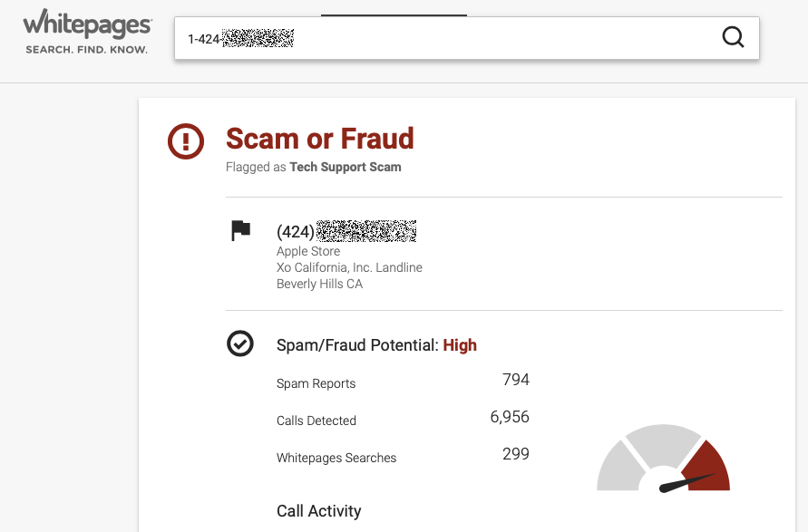Click the circled checkmark icon

pyautogui.click(x=240, y=344)
